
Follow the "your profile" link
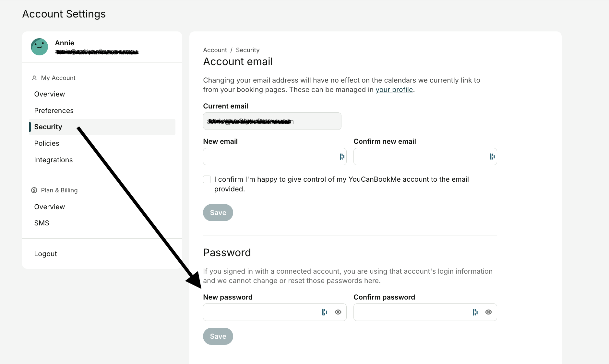(394, 90)
